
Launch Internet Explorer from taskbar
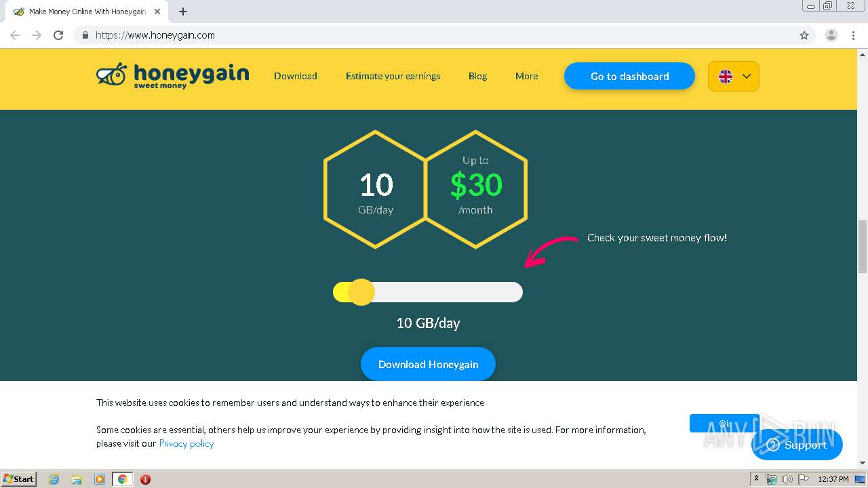point(54,479)
